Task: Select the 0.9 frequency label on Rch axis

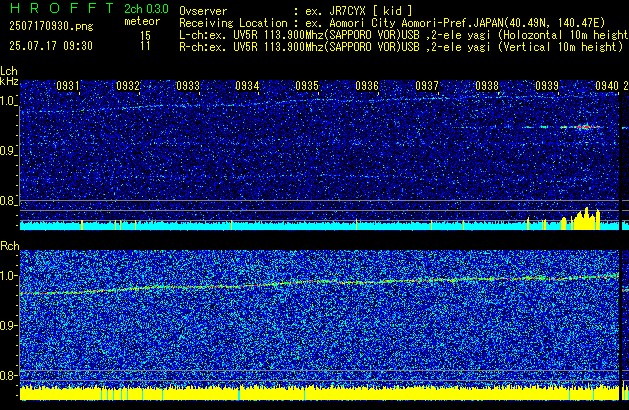Action: coord(8,325)
